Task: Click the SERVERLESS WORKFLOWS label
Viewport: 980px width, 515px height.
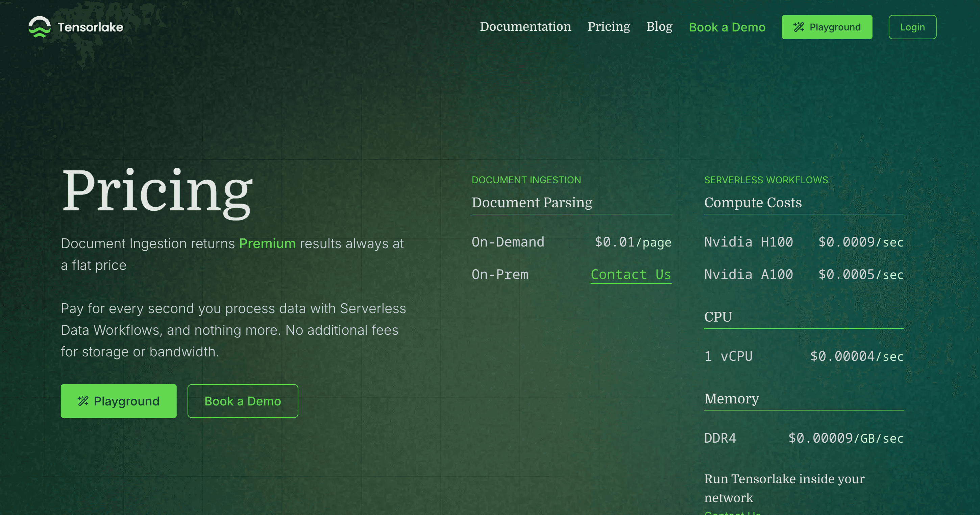Action: pos(766,180)
